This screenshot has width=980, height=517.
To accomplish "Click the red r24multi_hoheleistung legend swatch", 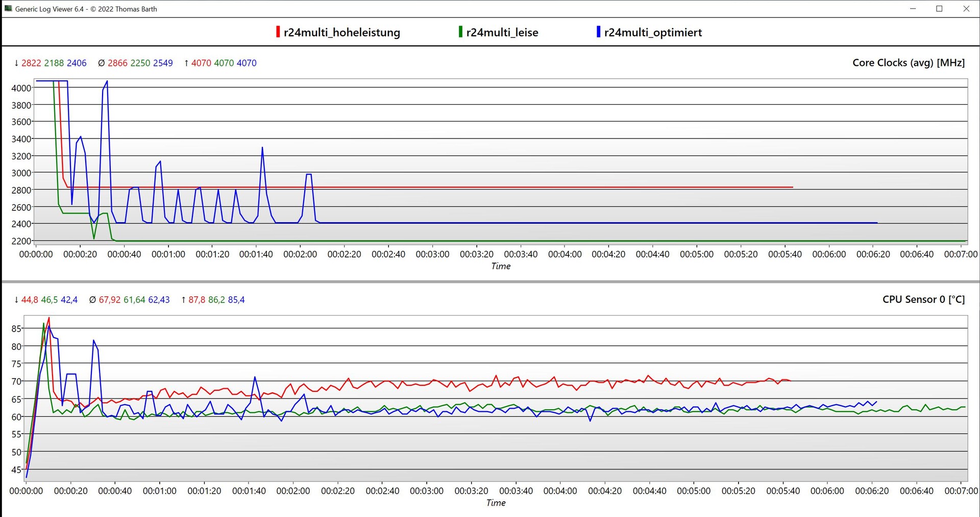I will 278,32.
